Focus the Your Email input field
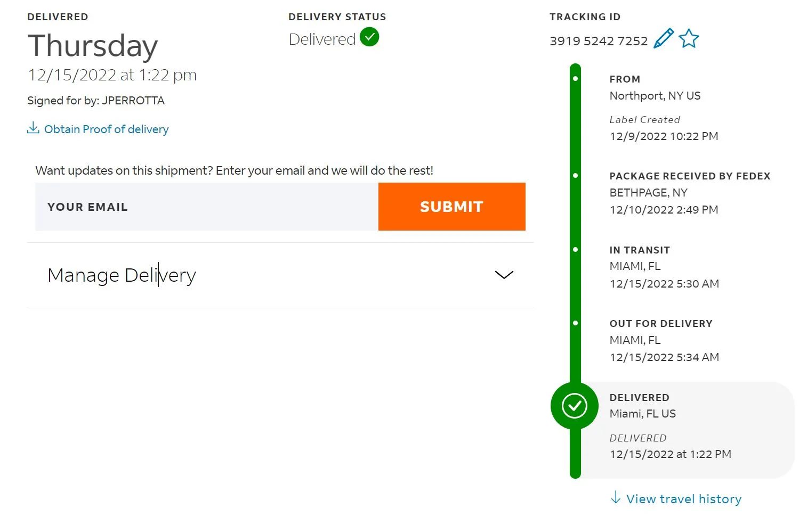Screen dimensions: 799x532 [x=207, y=207]
